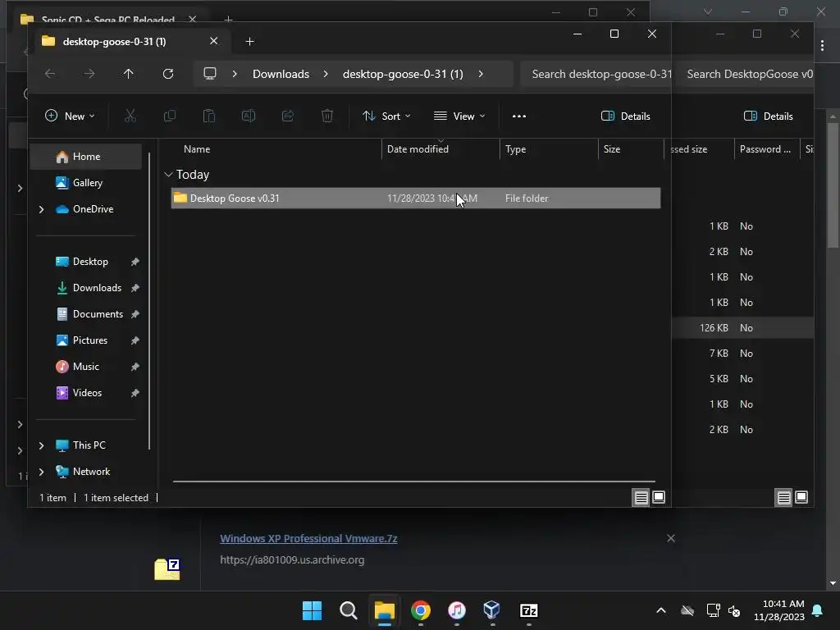Expand chevron after desktop-goose-0-31 (1) breadcrumb
840x630 pixels.
tap(481, 74)
